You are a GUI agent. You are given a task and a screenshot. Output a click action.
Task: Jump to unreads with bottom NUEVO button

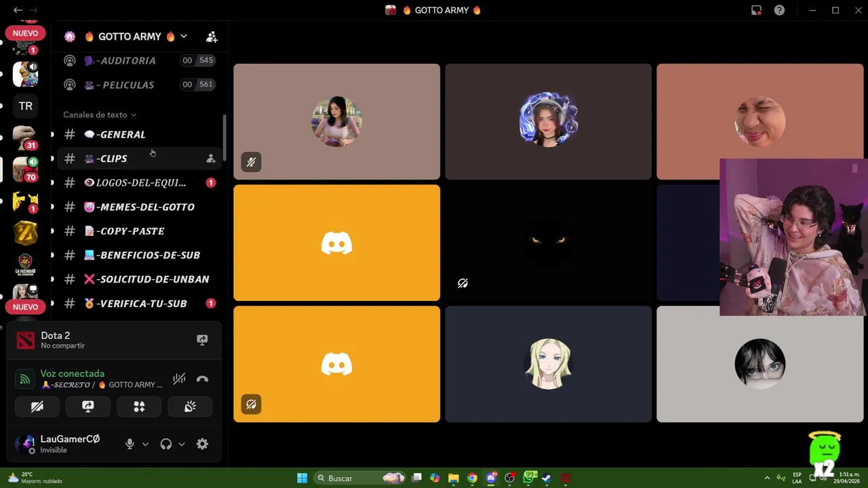point(25,307)
